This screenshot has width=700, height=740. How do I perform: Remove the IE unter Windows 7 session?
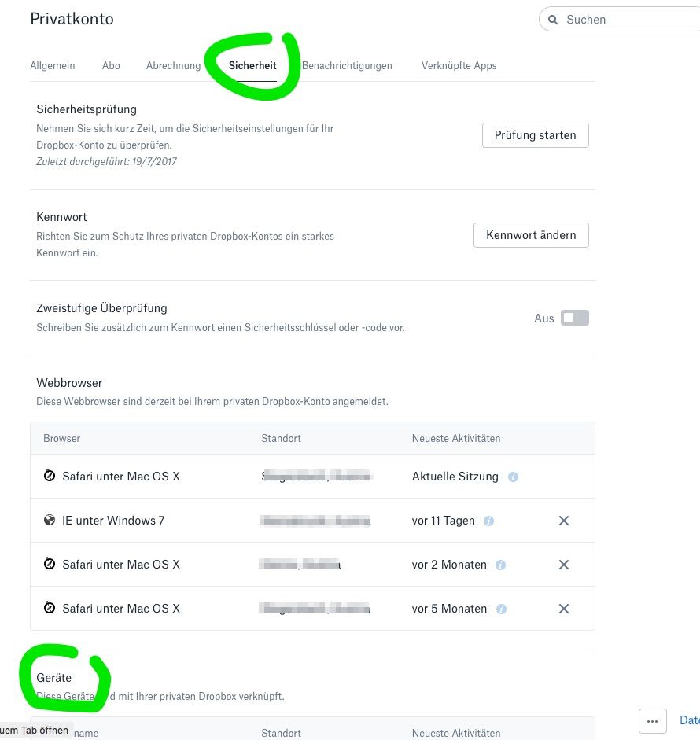pos(563,521)
